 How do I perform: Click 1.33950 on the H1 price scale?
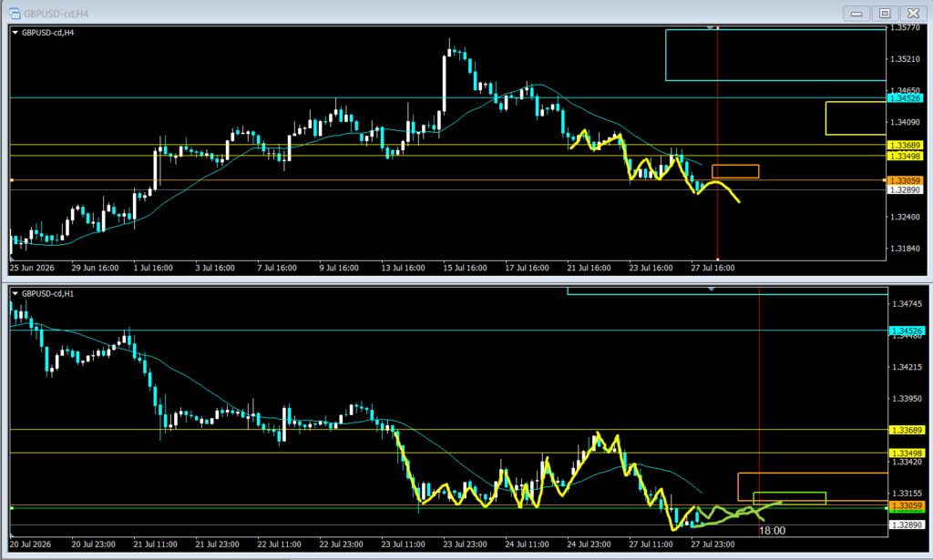907,398
